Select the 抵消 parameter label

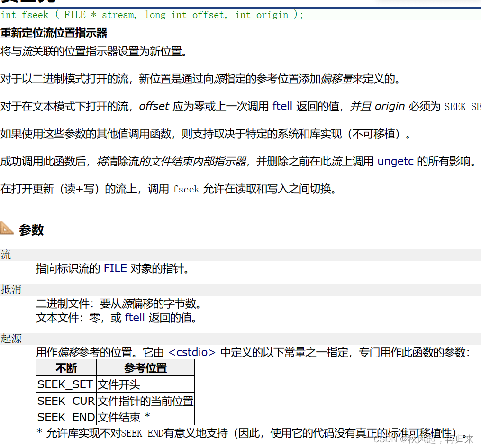(11, 290)
